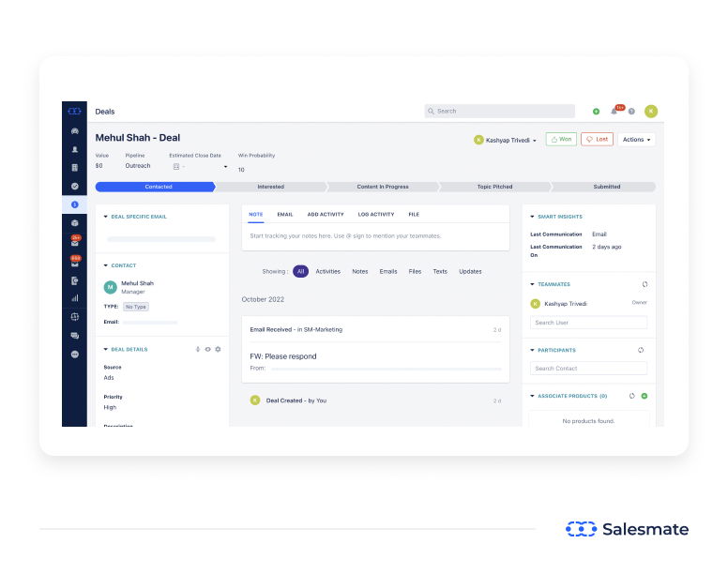Collapse the Associate Products section
The height and width of the screenshot is (574, 728).
532,396
